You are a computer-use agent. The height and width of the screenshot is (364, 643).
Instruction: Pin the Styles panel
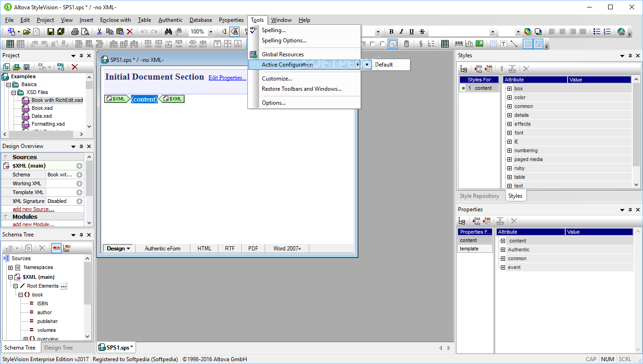[x=630, y=55]
